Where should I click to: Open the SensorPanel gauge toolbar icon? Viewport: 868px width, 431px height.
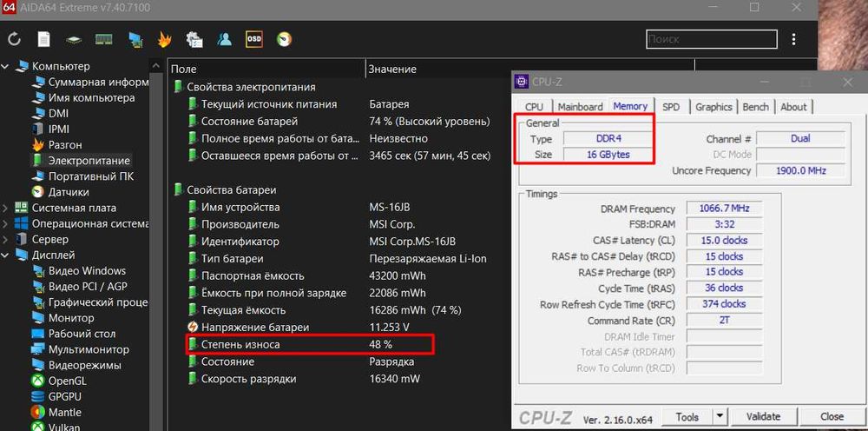pos(285,39)
